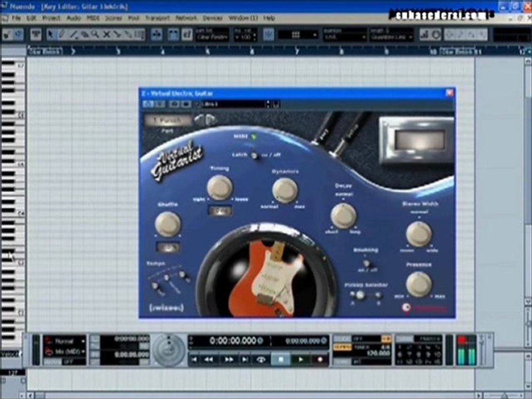The height and width of the screenshot is (399, 532).
Task: Start playback with Play button
Action: pos(300,359)
